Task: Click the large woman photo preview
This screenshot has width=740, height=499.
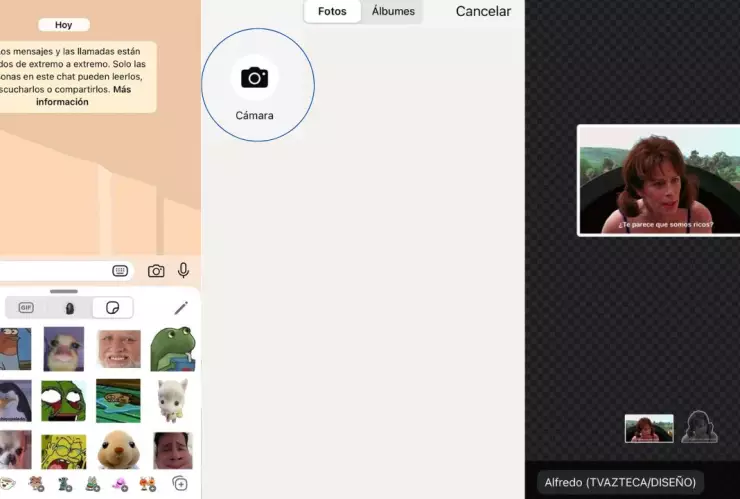Action: click(x=659, y=180)
